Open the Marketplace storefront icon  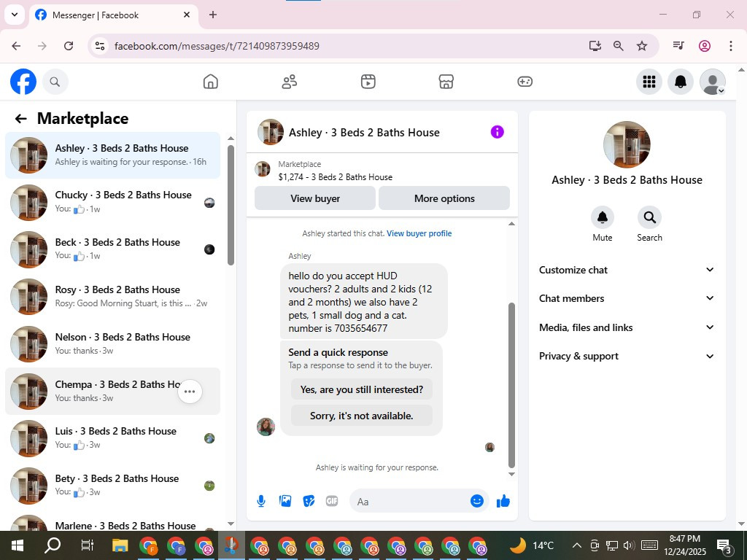point(446,82)
